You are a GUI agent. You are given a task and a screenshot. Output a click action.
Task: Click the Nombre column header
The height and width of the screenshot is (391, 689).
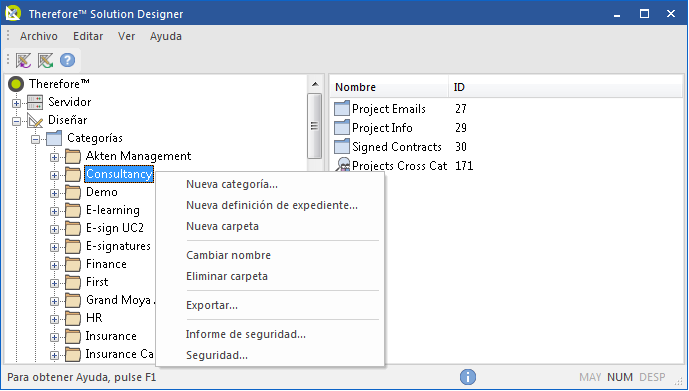coord(389,87)
